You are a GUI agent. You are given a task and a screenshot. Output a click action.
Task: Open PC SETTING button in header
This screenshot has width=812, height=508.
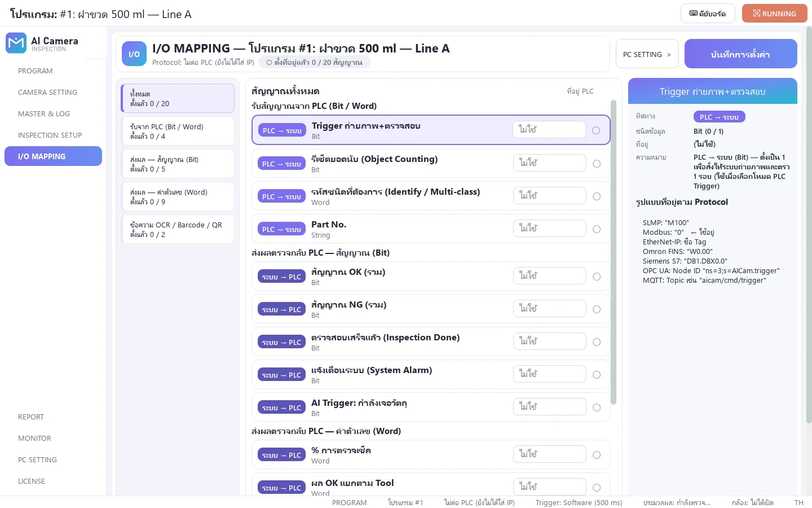(647, 54)
